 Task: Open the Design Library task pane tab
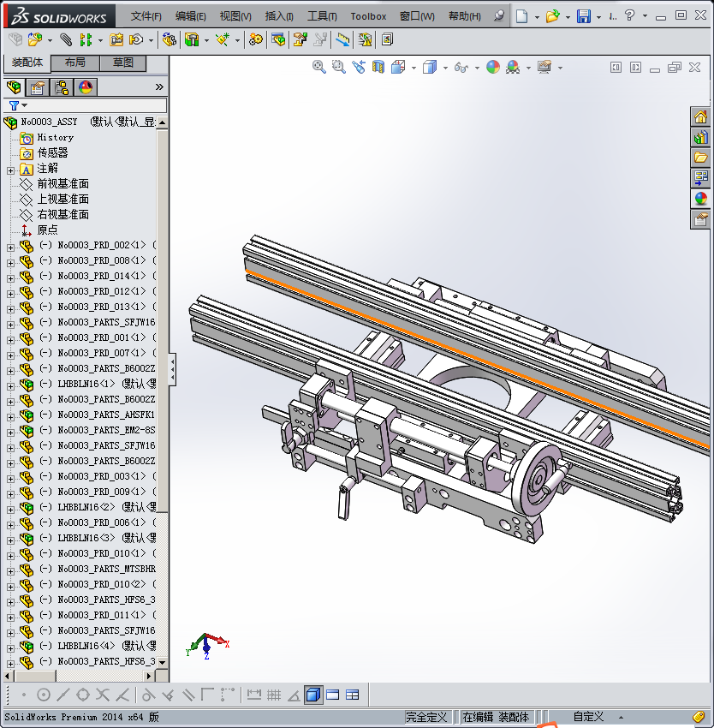point(700,137)
